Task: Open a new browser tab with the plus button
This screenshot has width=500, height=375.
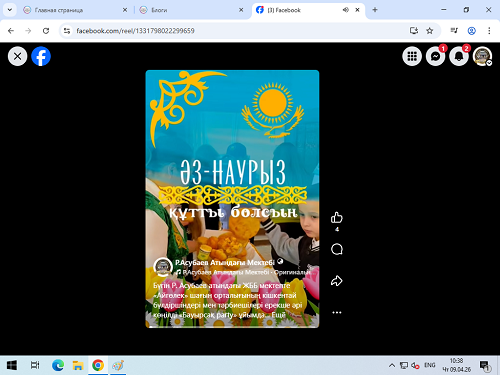Action: (375, 10)
